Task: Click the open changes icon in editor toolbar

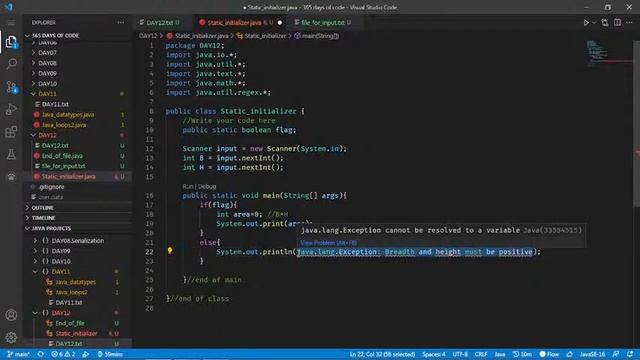Action: tap(604, 22)
